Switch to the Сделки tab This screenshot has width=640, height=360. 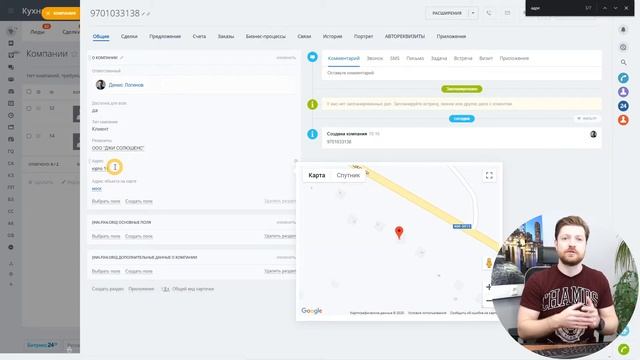tap(129, 36)
